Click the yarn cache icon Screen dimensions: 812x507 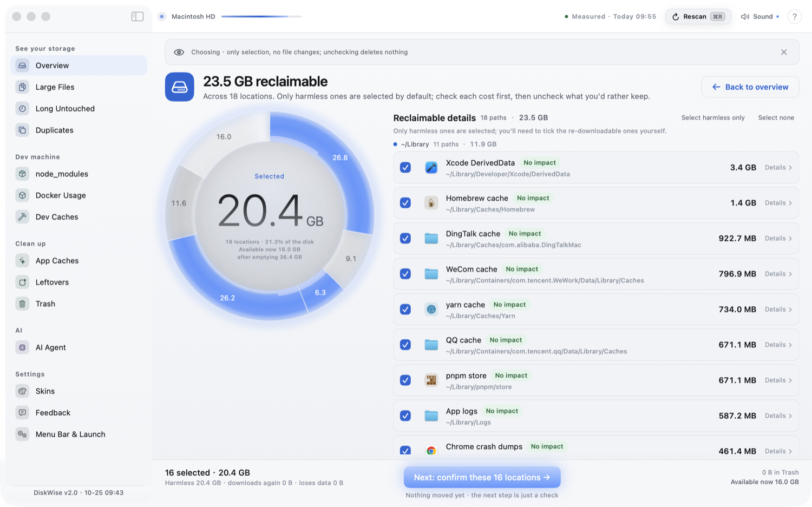point(431,310)
